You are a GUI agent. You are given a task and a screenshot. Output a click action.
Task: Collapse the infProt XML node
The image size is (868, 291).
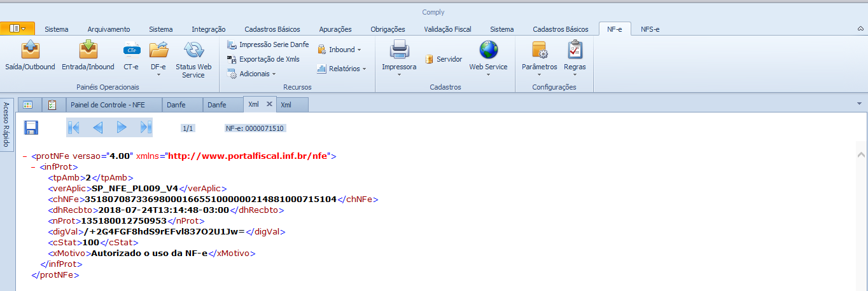click(x=33, y=167)
